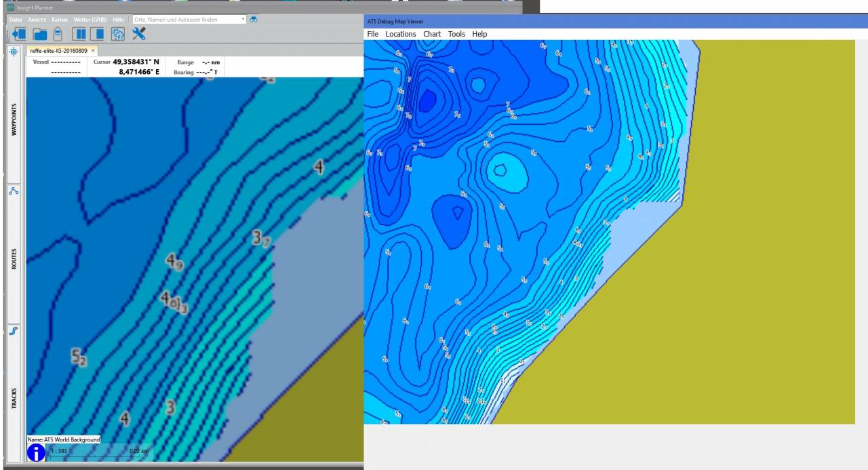868x470 pixels.
Task: Click the places and addresses search field
Action: [186, 20]
